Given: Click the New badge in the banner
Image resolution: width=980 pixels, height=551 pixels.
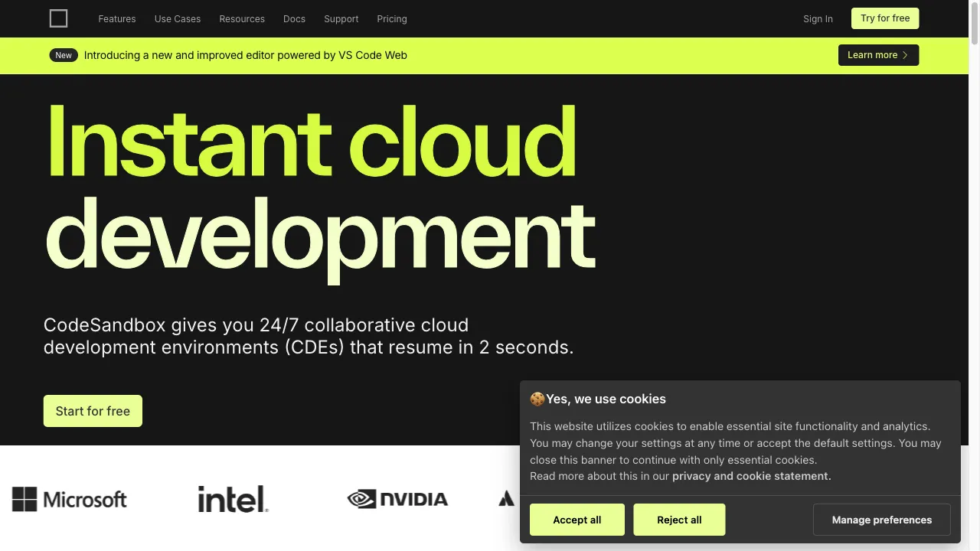Looking at the screenshot, I should [64, 55].
